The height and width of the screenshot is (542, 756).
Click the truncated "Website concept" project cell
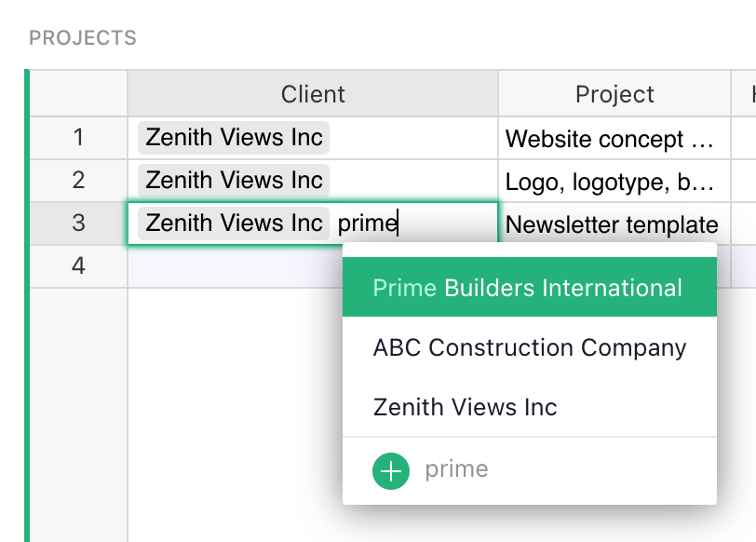pyautogui.click(x=612, y=137)
